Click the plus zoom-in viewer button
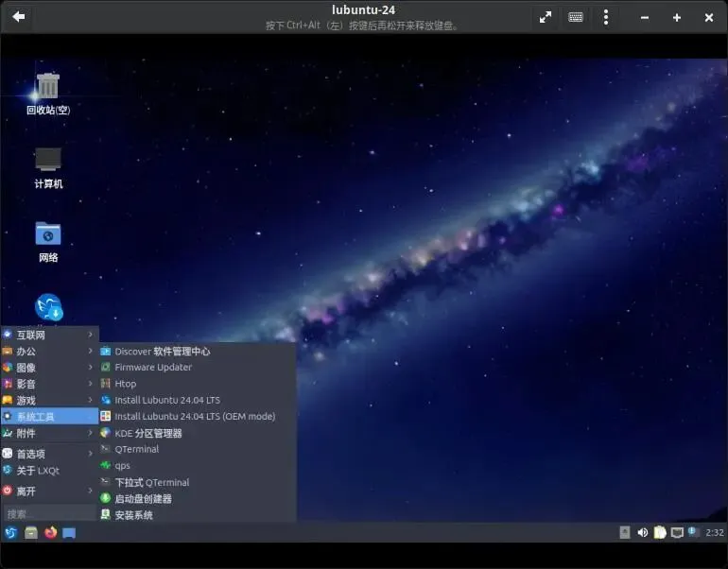The width and height of the screenshot is (728, 569). [677, 18]
